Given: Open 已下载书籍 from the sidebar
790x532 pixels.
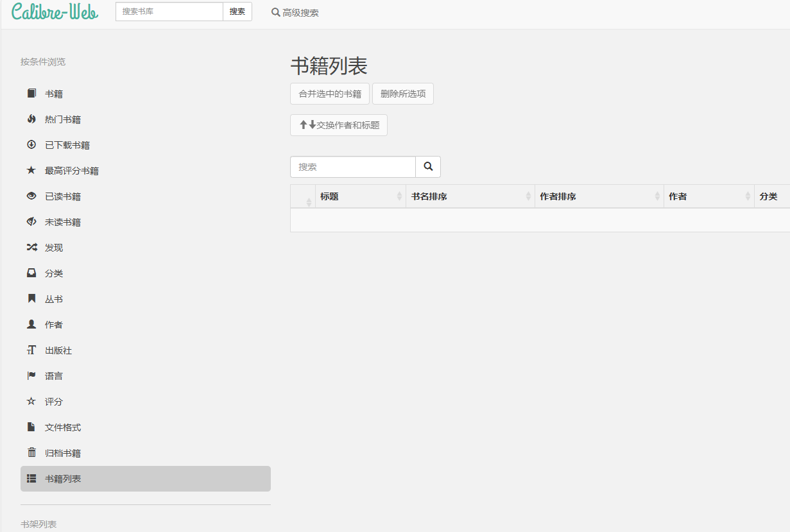Looking at the screenshot, I should tap(146, 145).
